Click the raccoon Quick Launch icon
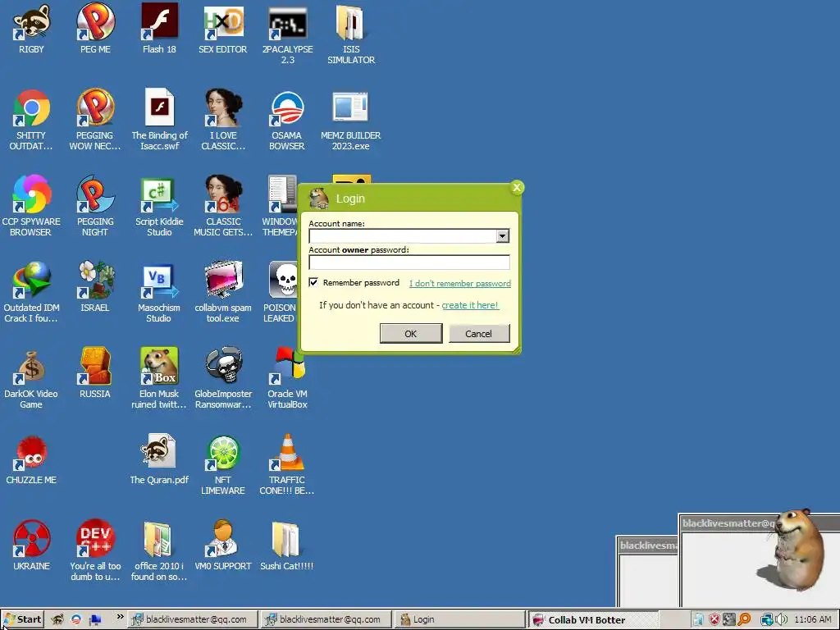The height and width of the screenshot is (630, 840). tap(57, 620)
